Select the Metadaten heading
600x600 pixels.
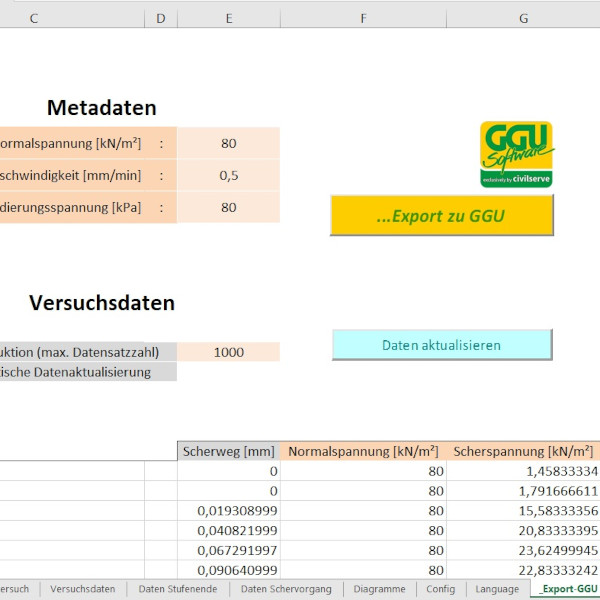pyautogui.click(x=101, y=108)
